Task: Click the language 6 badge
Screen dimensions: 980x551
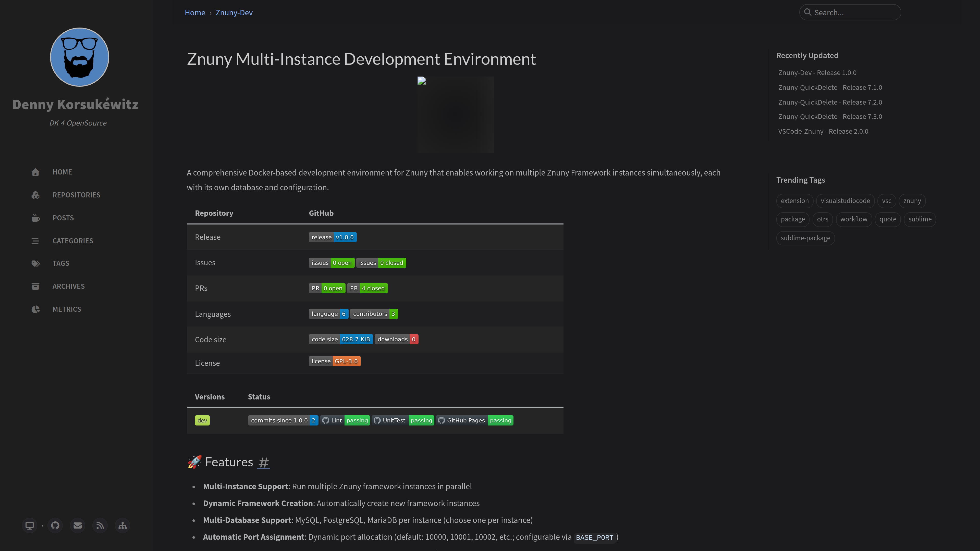Action: [329, 314]
